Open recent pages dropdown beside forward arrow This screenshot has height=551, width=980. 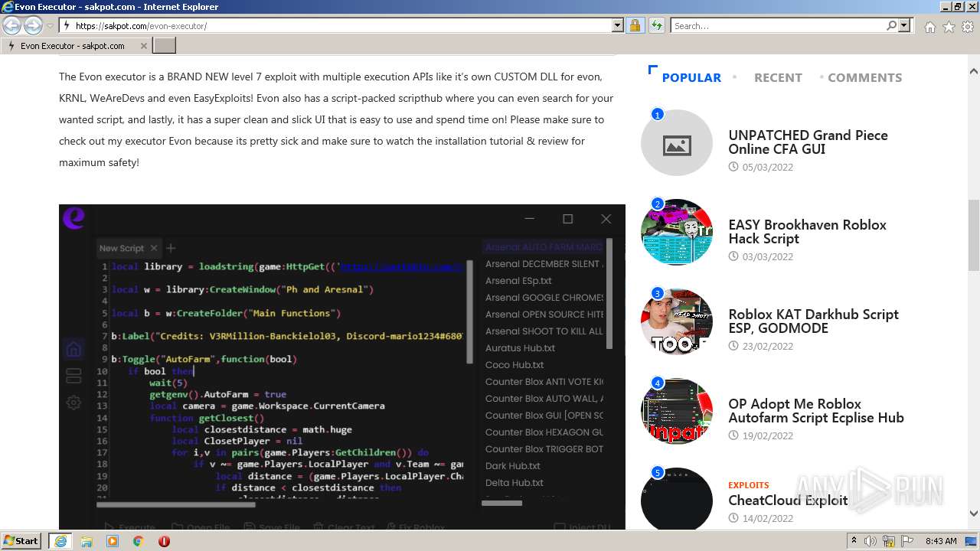point(50,25)
